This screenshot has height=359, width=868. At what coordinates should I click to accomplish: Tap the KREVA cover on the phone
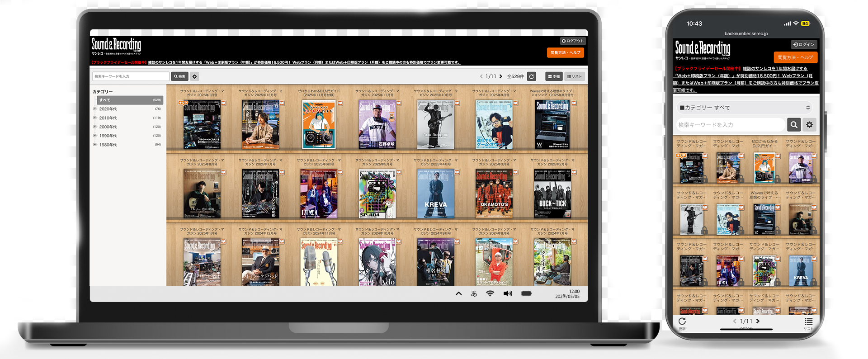coord(801,271)
